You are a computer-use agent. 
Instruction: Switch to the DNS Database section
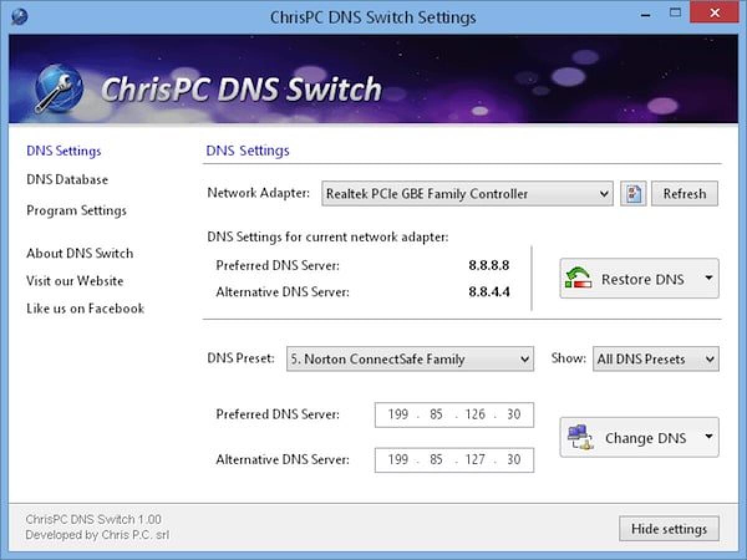[67, 180]
